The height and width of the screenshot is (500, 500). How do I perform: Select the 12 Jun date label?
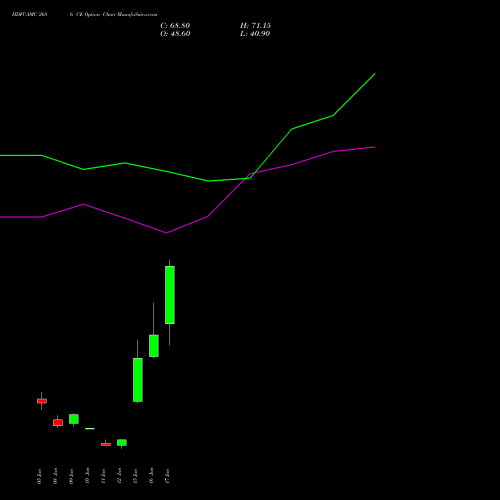[x=119, y=476]
